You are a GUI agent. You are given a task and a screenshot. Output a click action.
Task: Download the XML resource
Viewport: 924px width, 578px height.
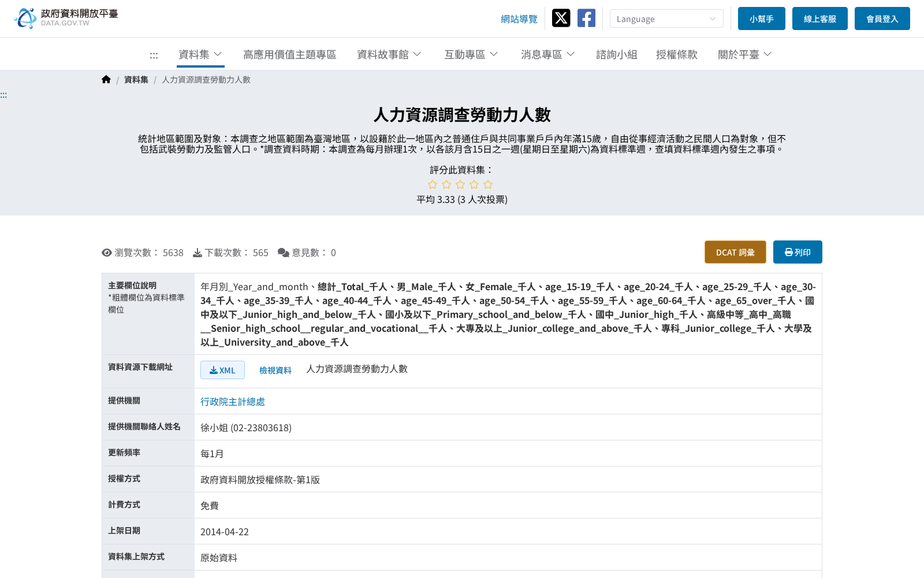click(x=222, y=370)
